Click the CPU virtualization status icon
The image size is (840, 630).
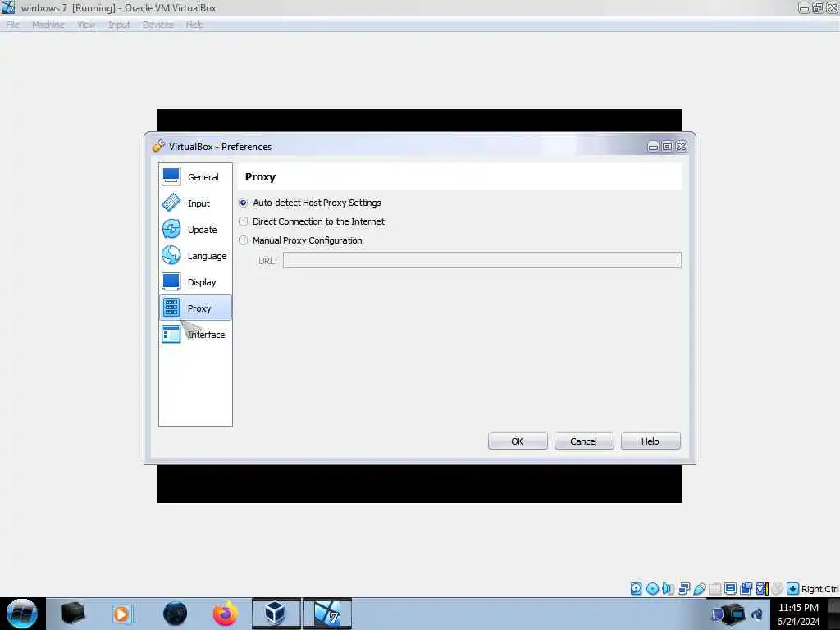(762, 589)
